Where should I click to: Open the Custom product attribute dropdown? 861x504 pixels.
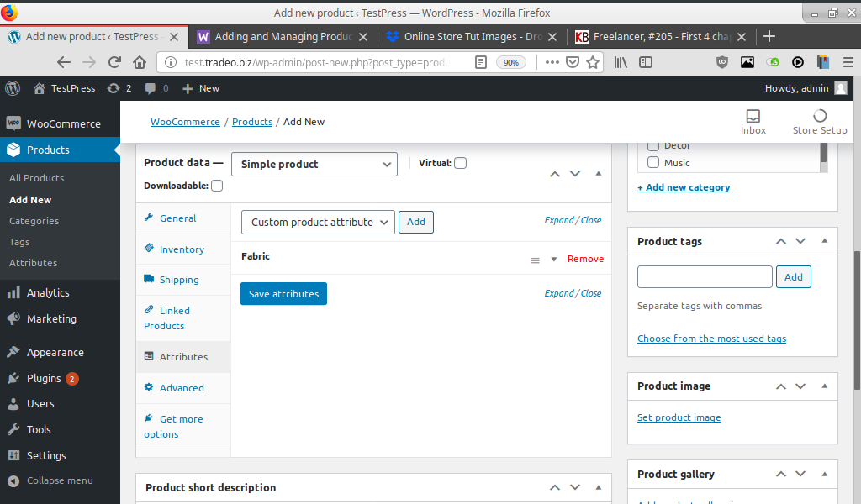tap(318, 222)
